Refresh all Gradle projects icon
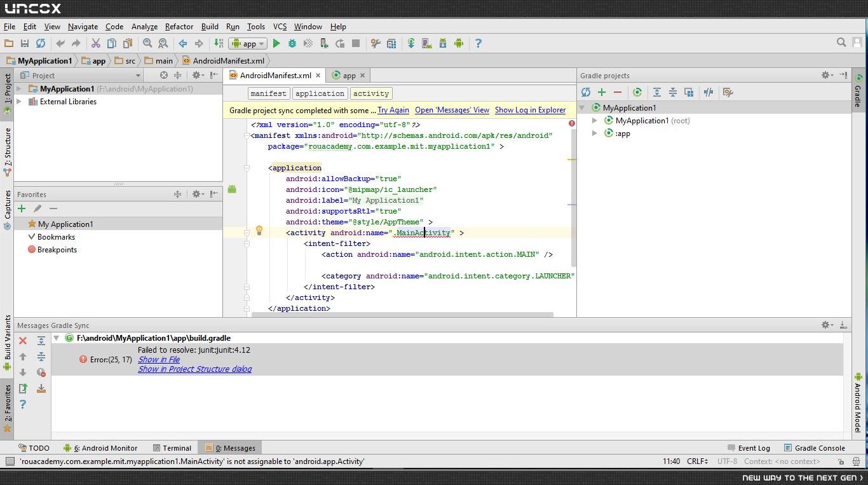Screen dimensions: 868x485 click(x=586, y=92)
